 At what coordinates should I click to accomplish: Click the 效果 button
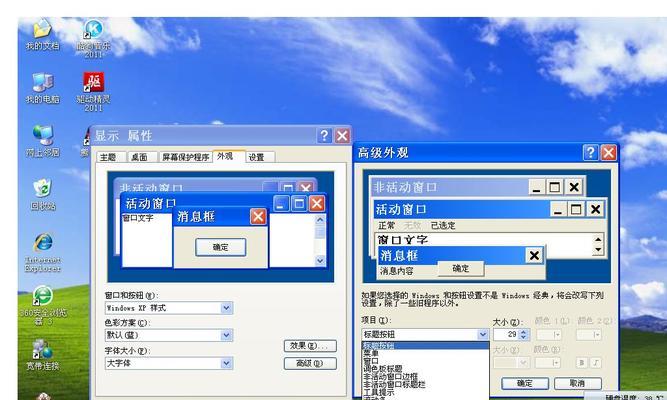pyautogui.click(x=310, y=346)
